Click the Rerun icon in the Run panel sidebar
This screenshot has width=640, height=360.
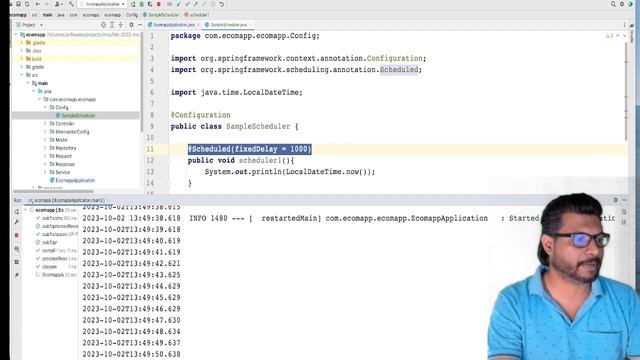[x=17, y=211]
